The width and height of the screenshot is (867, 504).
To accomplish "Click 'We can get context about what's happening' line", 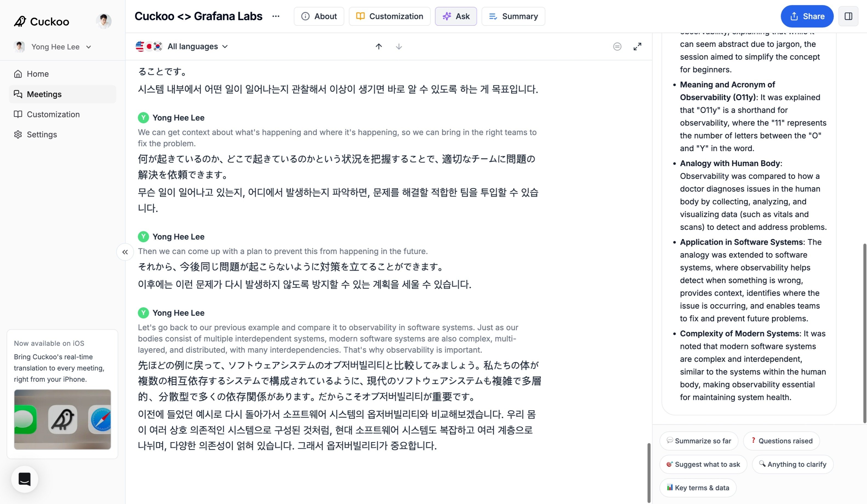I will (337, 138).
